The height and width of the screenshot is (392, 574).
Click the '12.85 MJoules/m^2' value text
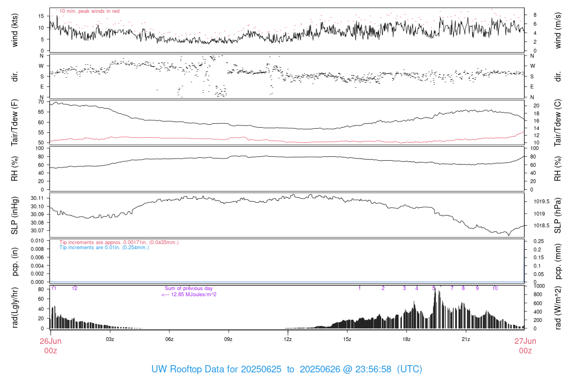pyautogui.click(x=189, y=295)
